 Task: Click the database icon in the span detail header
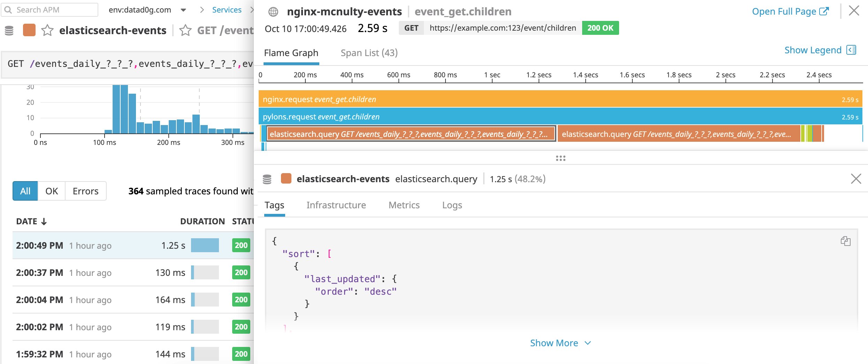pyautogui.click(x=267, y=179)
